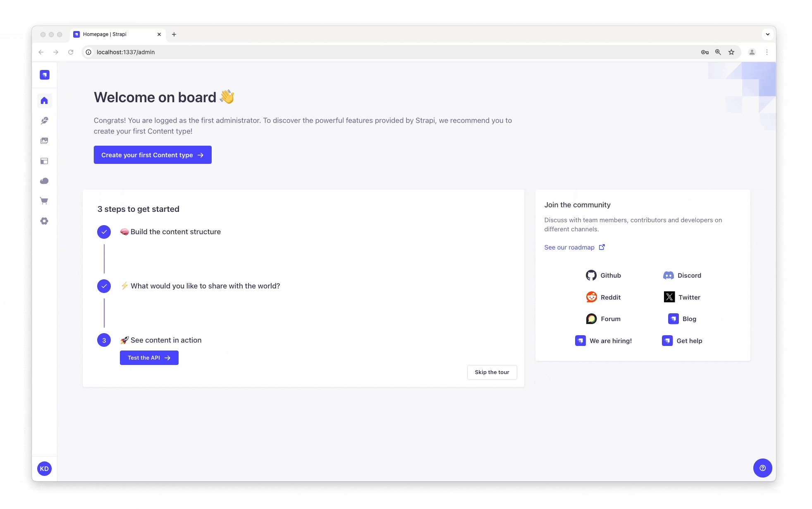
Task: Open the help question-mark button
Action: coord(762,468)
